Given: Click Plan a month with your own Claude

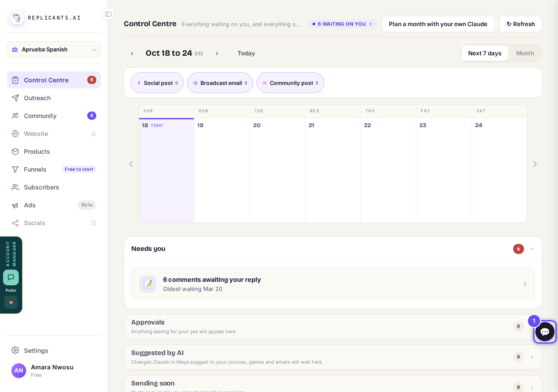Looking at the screenshot, I should (x=438, y=24).
